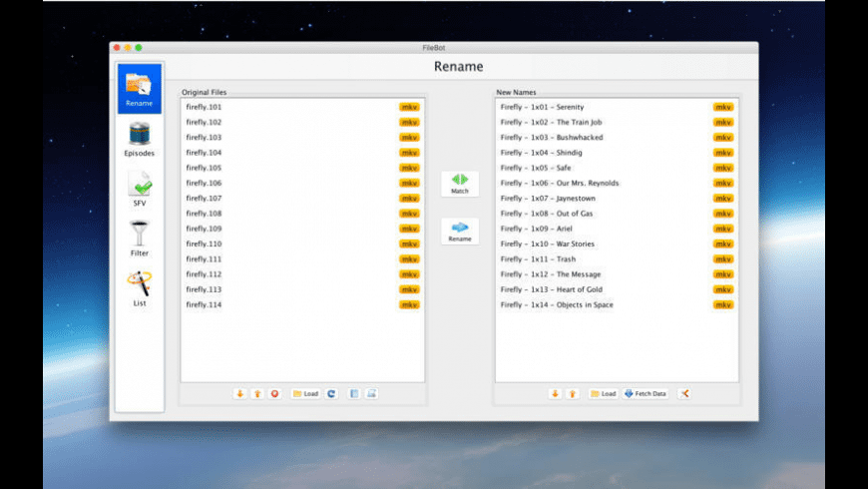
Task: Load names into New Names list
Action: click(x=604, y=394)
